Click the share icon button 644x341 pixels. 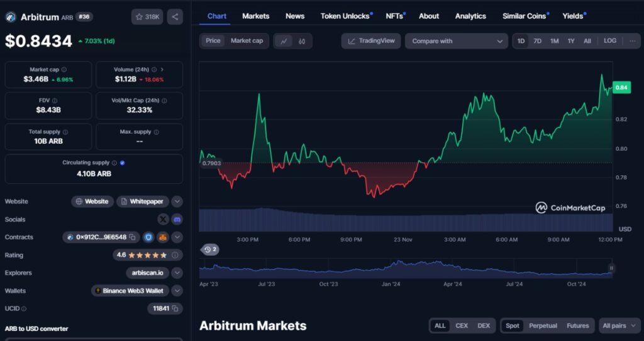(x=175, y=17)
